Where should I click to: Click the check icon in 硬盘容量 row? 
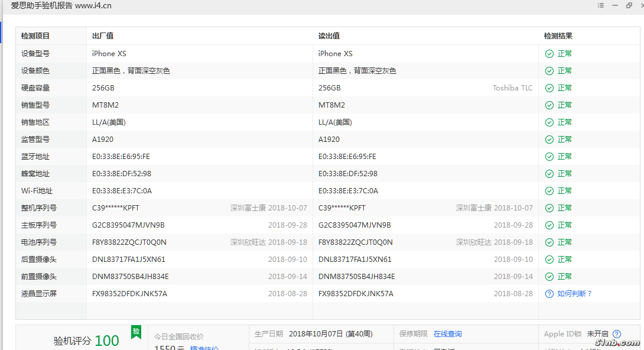[549, 88]
